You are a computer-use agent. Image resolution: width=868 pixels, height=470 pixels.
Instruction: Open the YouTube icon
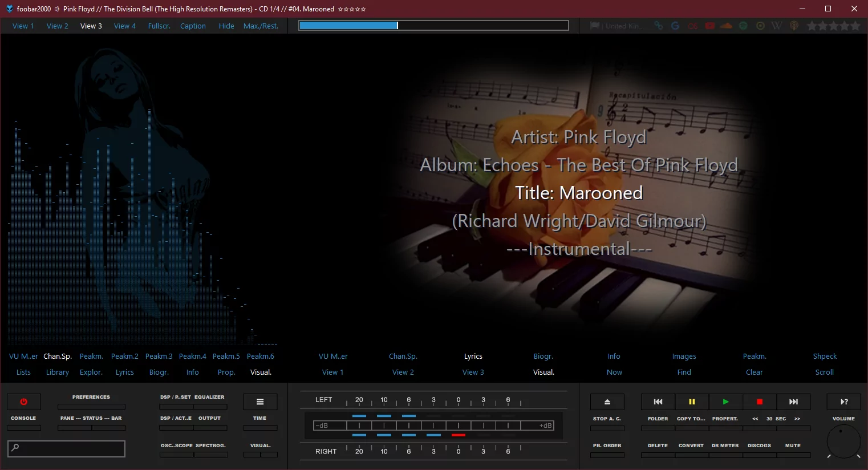click(x=709, y=26)
